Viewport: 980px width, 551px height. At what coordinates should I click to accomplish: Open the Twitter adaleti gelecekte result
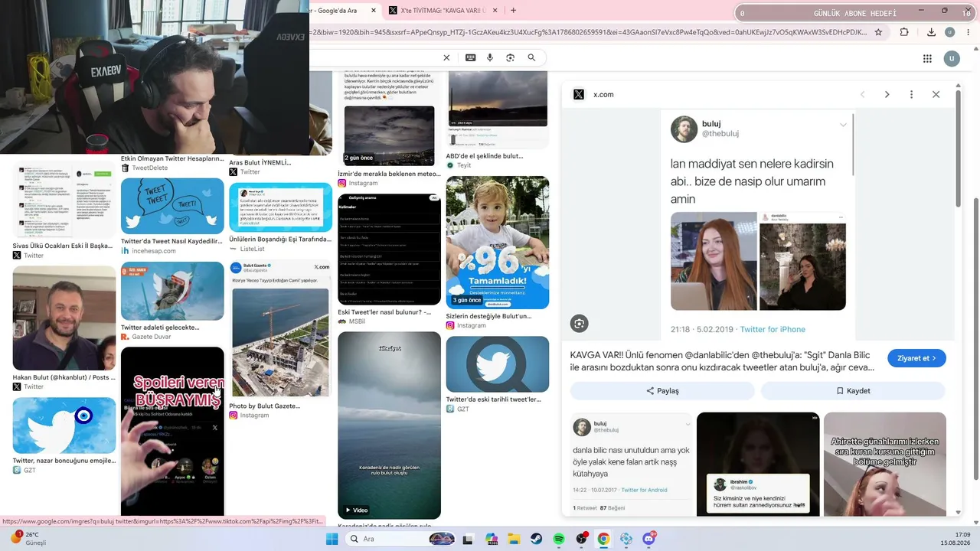pos(160,328)
